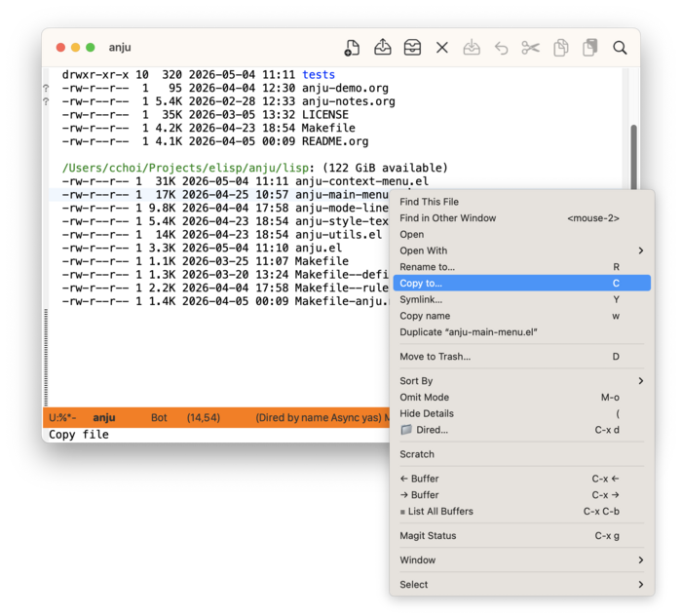Click the tests directory link
Image resolution: width=682 pixels, height=616 pixels.
(319, 75)
